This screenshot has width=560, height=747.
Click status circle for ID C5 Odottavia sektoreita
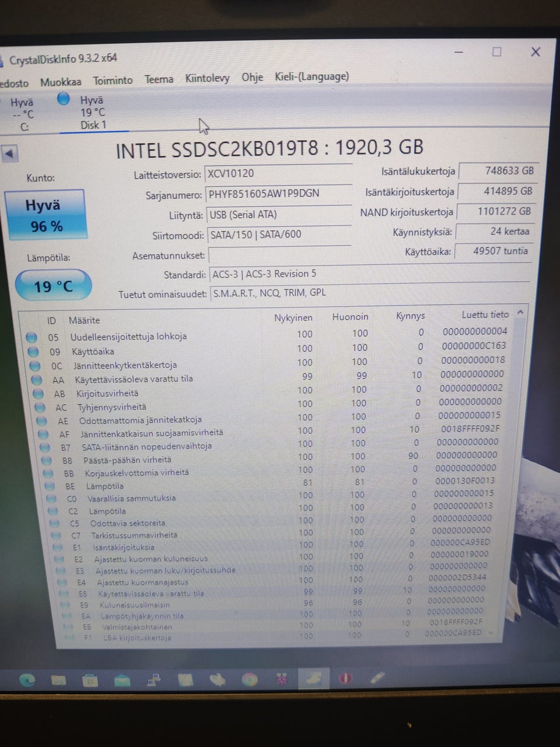[x=55, y=523]
